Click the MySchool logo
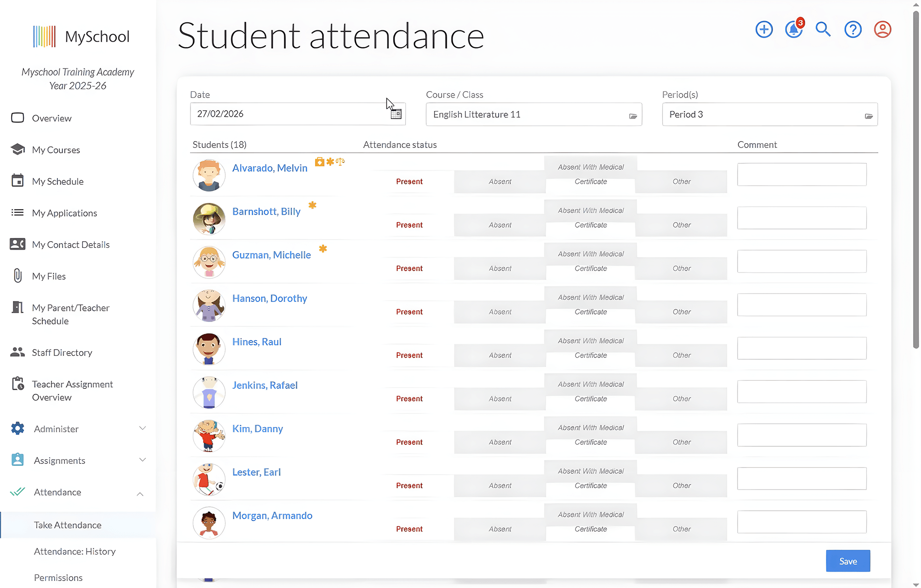 [81, 36]
